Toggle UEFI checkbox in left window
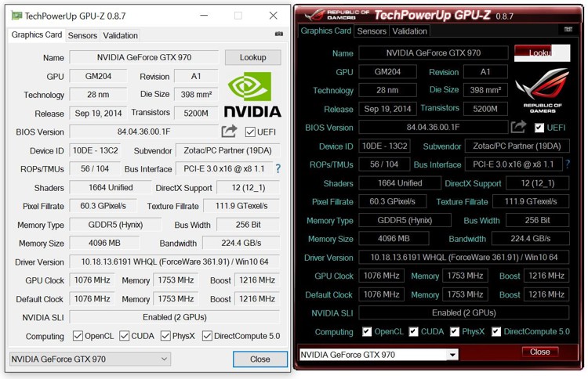588x379 pixels. click(x=250, y=132)
